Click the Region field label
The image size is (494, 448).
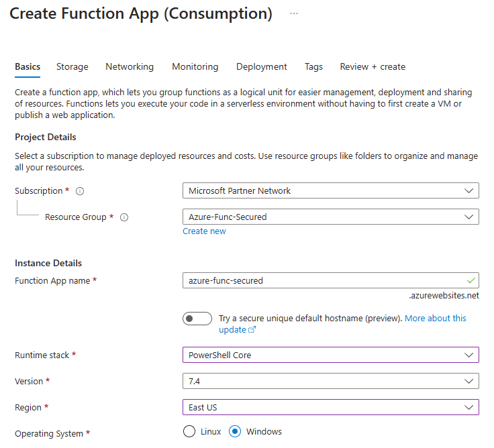(x=28, y=407)
